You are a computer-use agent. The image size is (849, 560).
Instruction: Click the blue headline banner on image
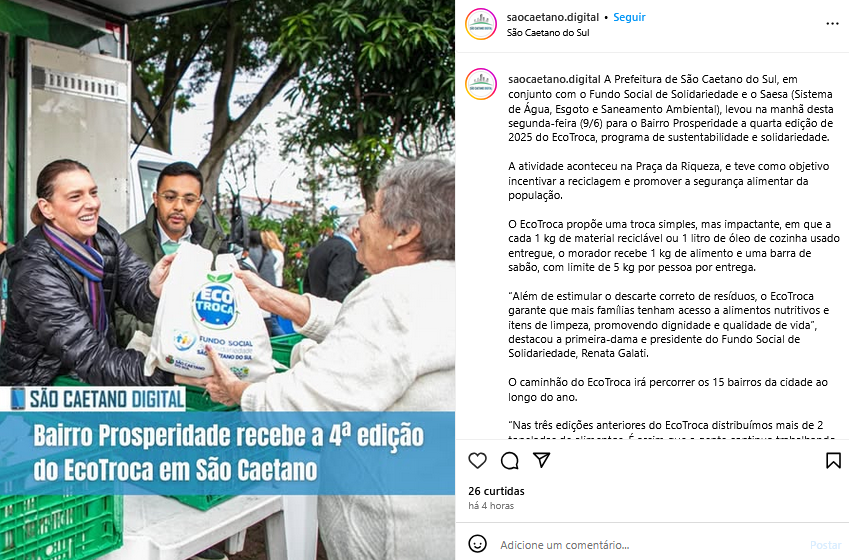(x=227, y=453)
